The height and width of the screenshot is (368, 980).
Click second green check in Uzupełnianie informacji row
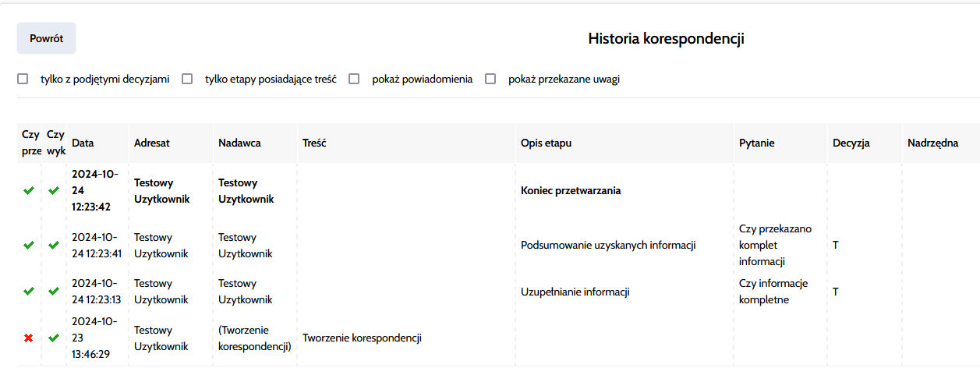tap(54, 292)
